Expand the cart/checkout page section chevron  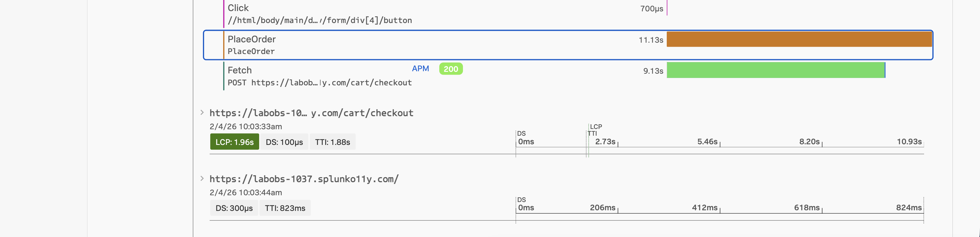(x=202, y=112)
